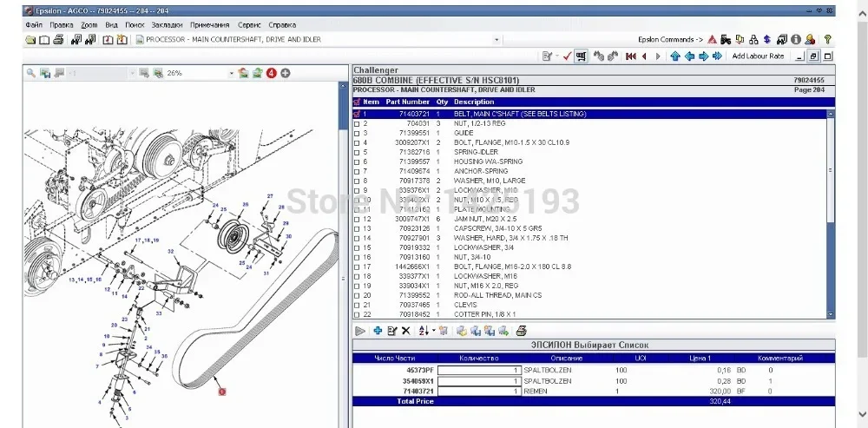
Task: Click the grey plus circle above diagram
Action: click(285, 73)
